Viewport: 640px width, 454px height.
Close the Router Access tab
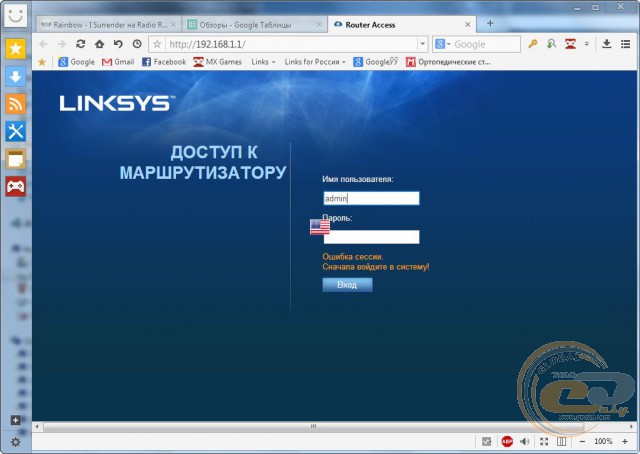coord(468,25)
